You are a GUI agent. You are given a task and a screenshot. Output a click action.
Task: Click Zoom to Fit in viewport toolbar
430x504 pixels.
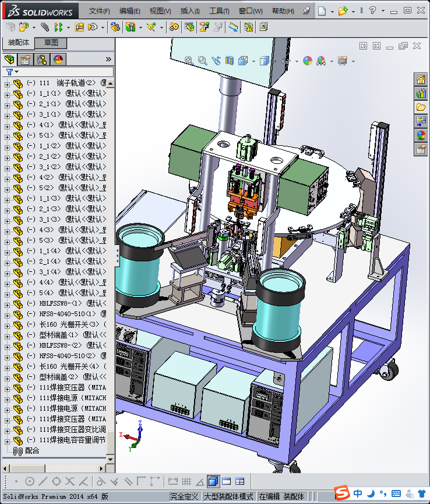(189, 61)
